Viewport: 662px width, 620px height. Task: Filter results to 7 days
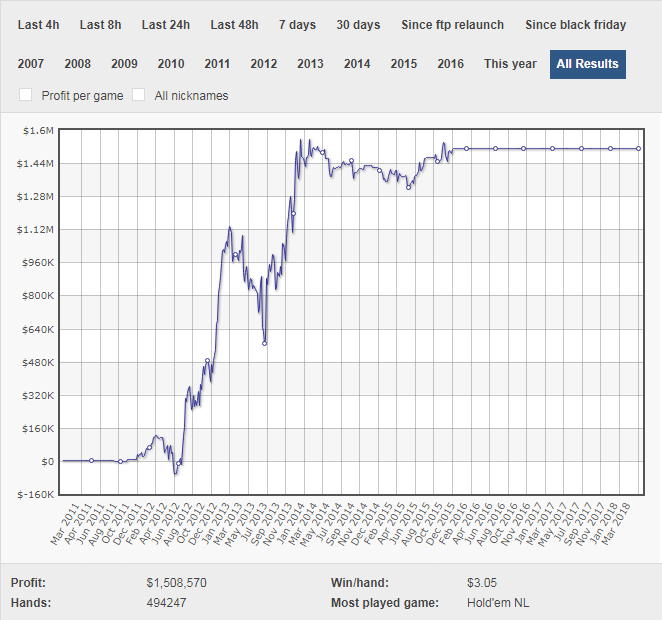296,25
